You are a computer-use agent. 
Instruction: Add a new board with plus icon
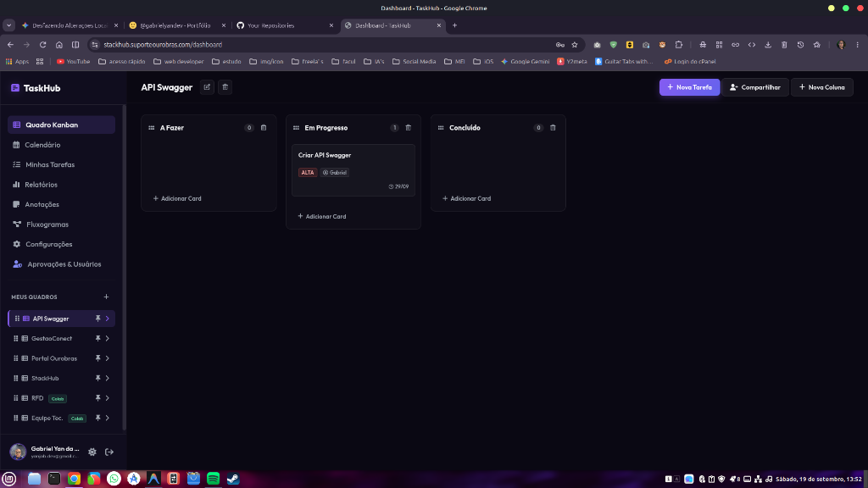(x=106, y=297)
